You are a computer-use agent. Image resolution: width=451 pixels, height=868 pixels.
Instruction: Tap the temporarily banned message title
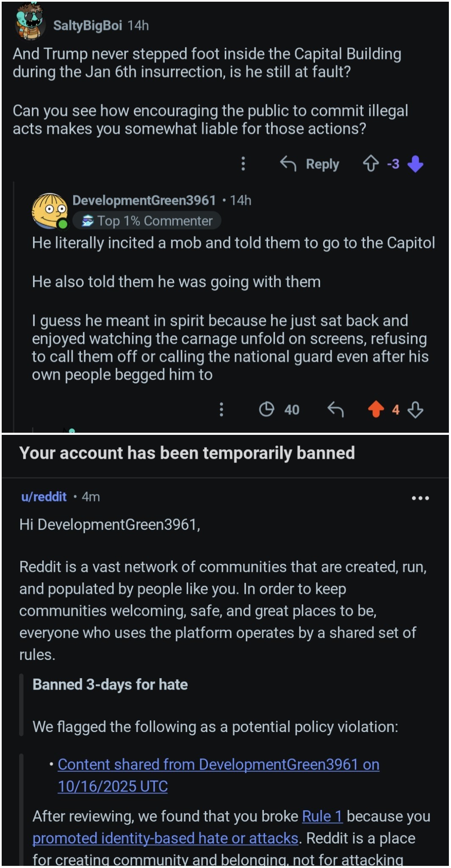click(x=187, y=453)
